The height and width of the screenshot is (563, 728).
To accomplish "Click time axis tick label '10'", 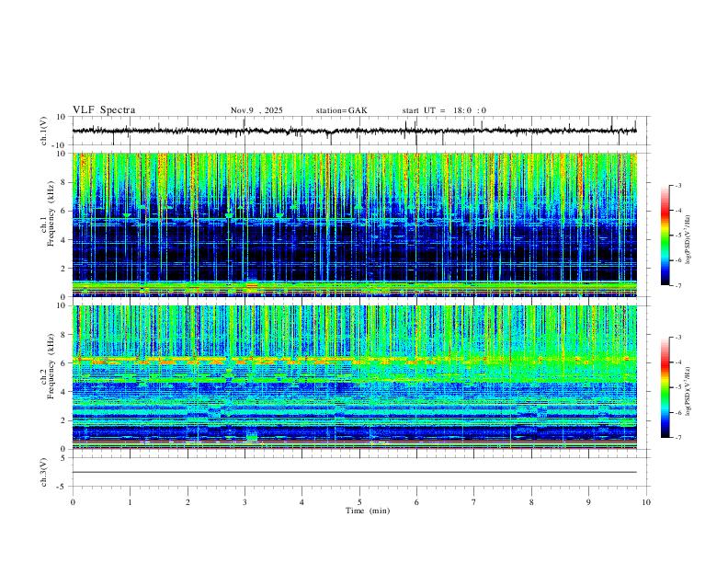I will coord(646,502).
